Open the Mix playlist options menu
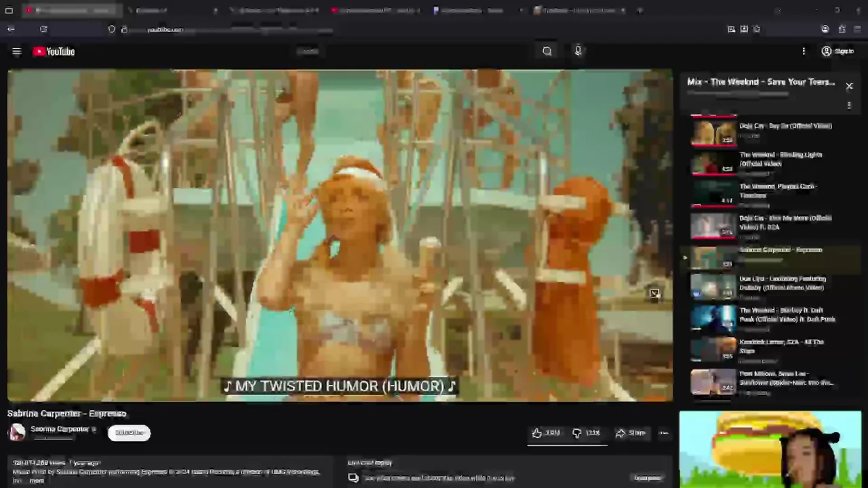This screenshot has width=868, height=488. pos(849,105)
